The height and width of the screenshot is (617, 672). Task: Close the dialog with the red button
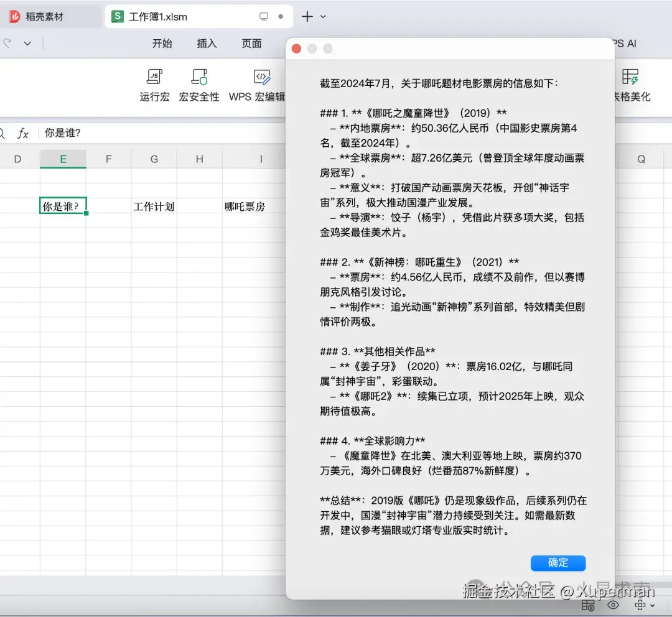296,49
